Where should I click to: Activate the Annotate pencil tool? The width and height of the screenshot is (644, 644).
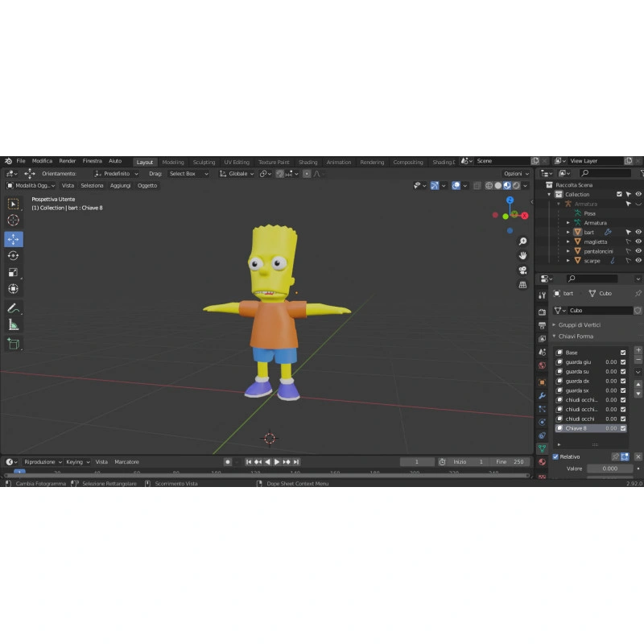pyautogui.click(x=14, y=308)
